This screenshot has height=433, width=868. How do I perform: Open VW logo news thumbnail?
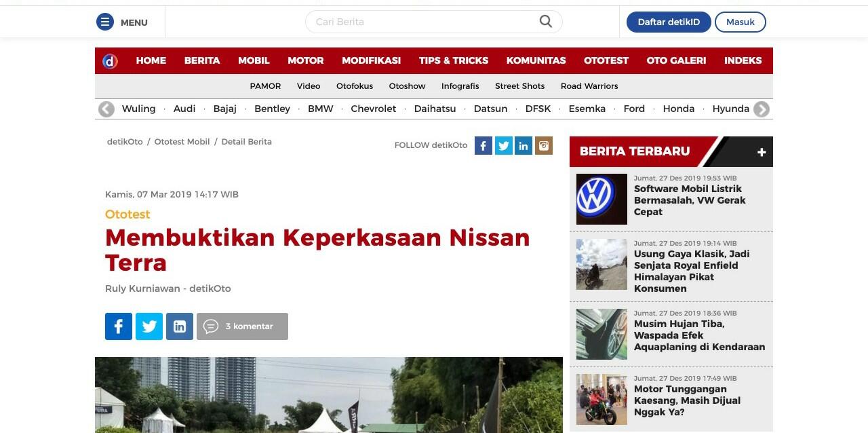[x=601, y=199]
